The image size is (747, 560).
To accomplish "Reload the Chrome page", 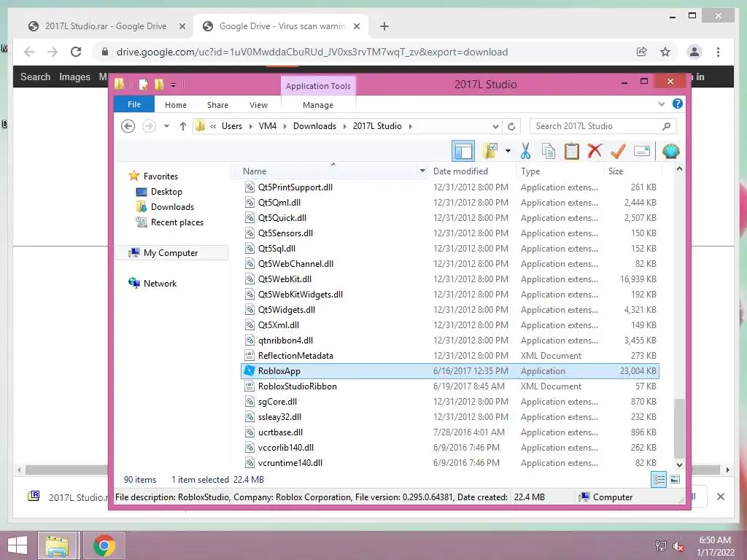I will (76, 52).
